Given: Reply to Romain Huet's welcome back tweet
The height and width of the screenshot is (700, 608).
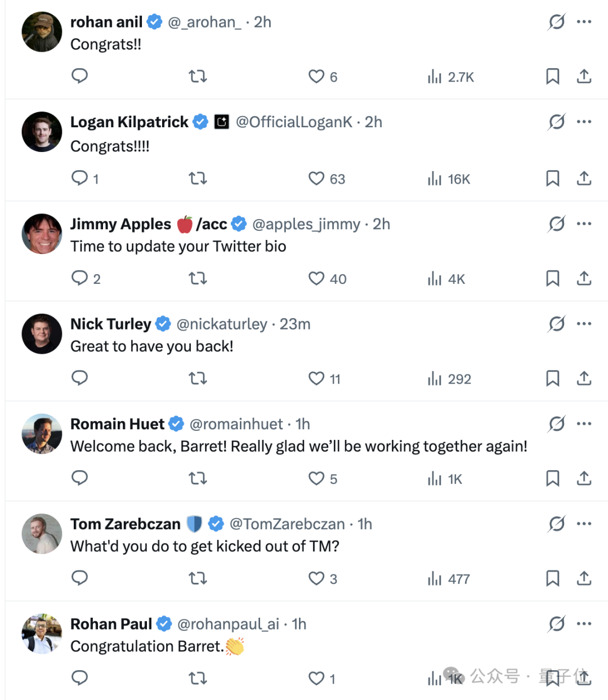Looking at the screenshot, I should point(80,478).
